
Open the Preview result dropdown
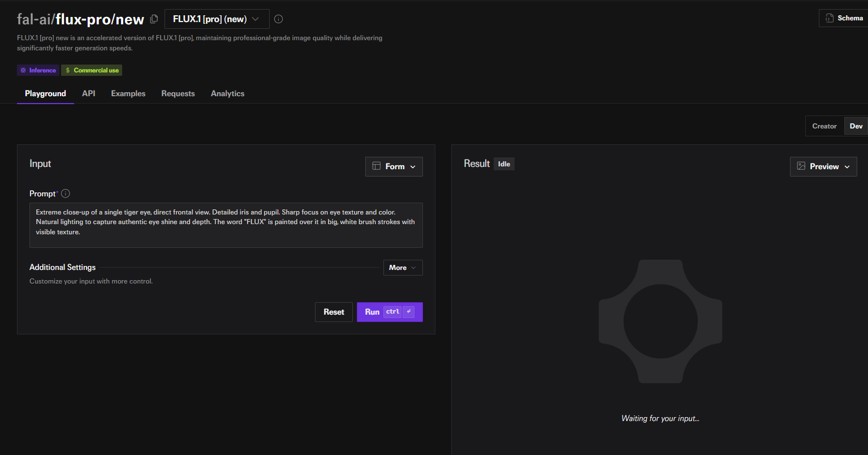tap(823, 166)
